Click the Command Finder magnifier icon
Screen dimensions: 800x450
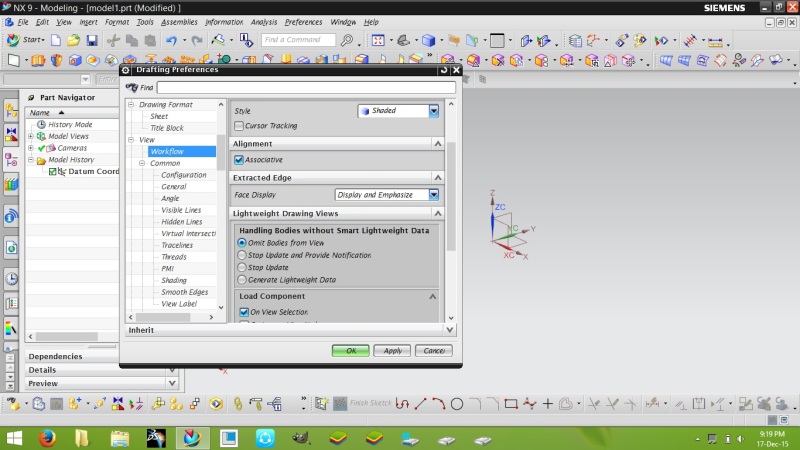coord(346,40)
